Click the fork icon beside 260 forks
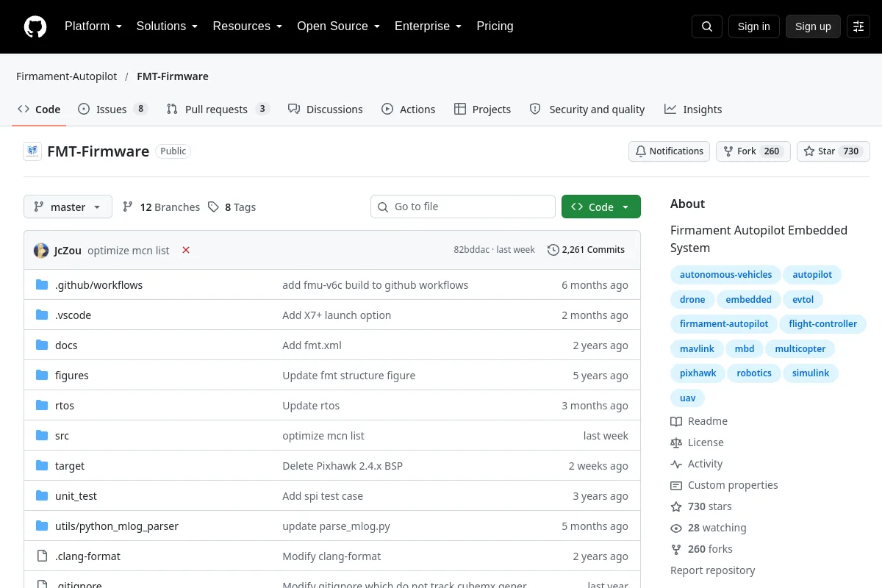 tap(676, 549)
